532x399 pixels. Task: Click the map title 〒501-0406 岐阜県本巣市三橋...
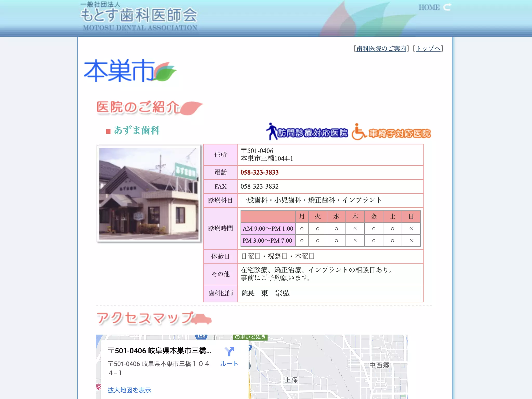159,351
